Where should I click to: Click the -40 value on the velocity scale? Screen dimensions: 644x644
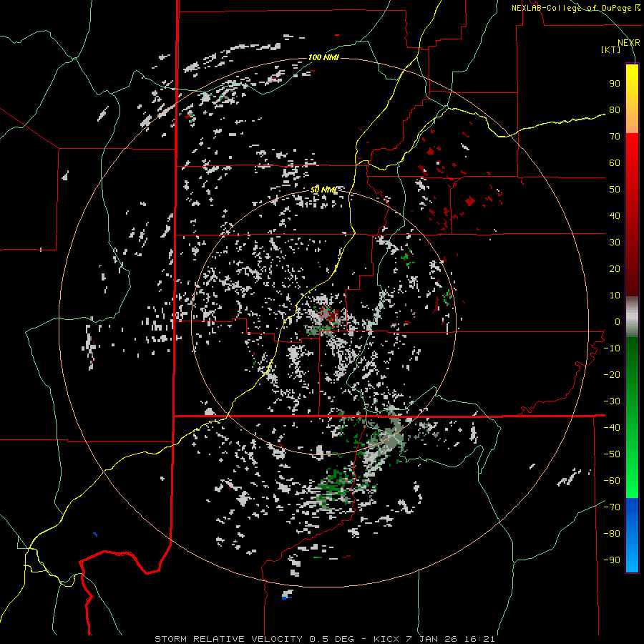pyautogui.click(x=612, y=428)
